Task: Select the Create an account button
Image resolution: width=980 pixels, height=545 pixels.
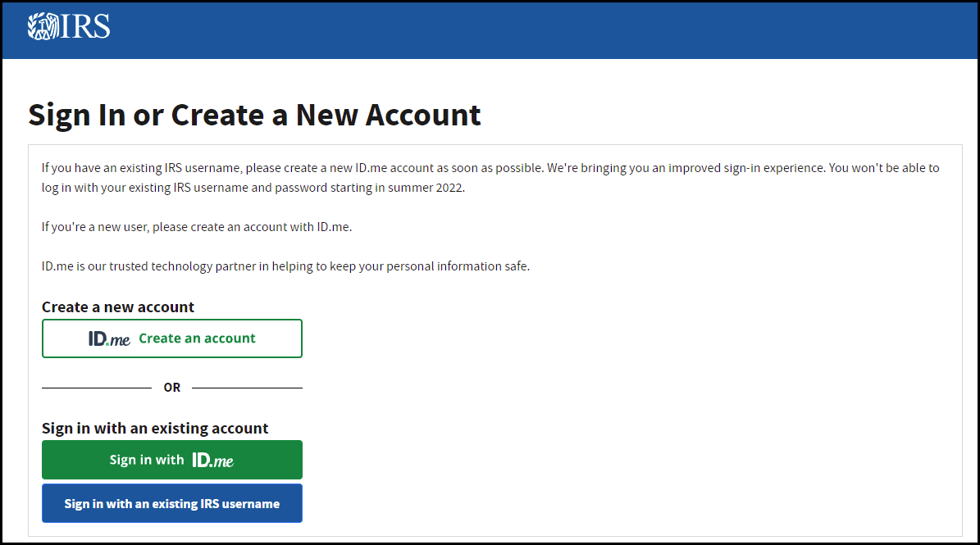Action: click(x=171, y=338)
